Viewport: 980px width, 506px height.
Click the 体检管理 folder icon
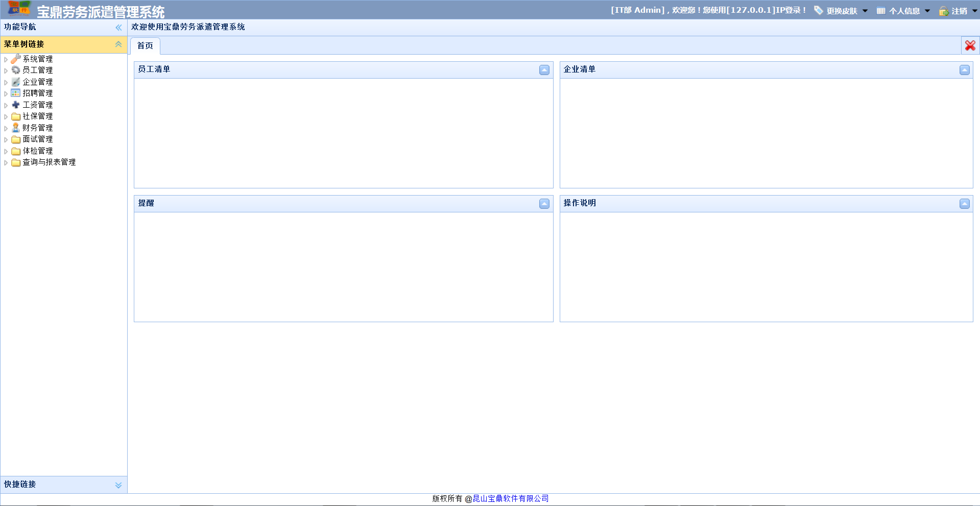tap(16, 151)
